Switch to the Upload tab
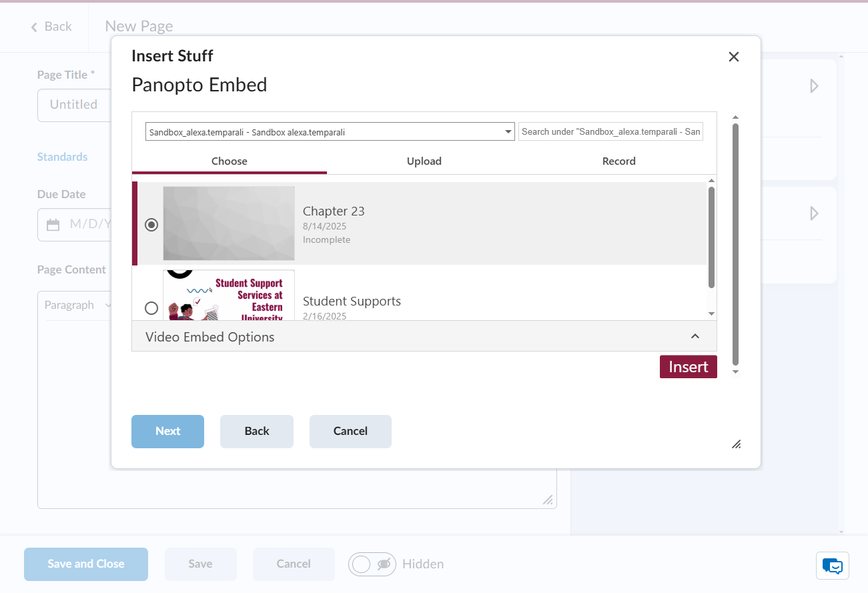Viewport: 868px width, 593px height. point(424,161)
